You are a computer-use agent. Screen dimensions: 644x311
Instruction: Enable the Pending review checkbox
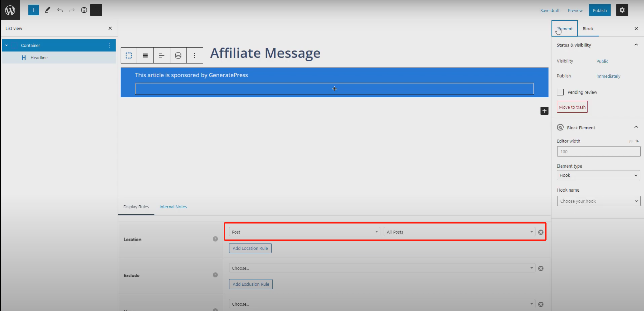point(560,92)
